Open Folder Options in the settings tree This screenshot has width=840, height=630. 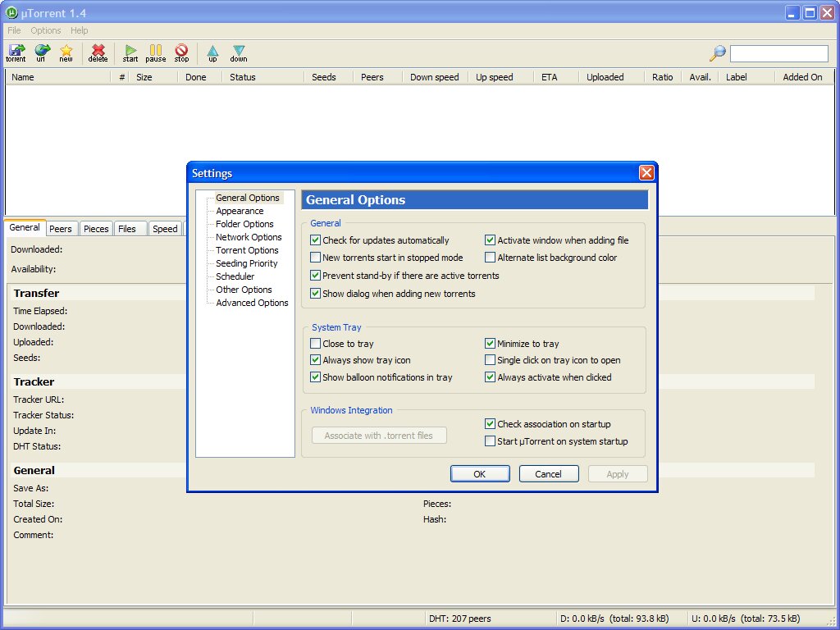pos(244,224)
